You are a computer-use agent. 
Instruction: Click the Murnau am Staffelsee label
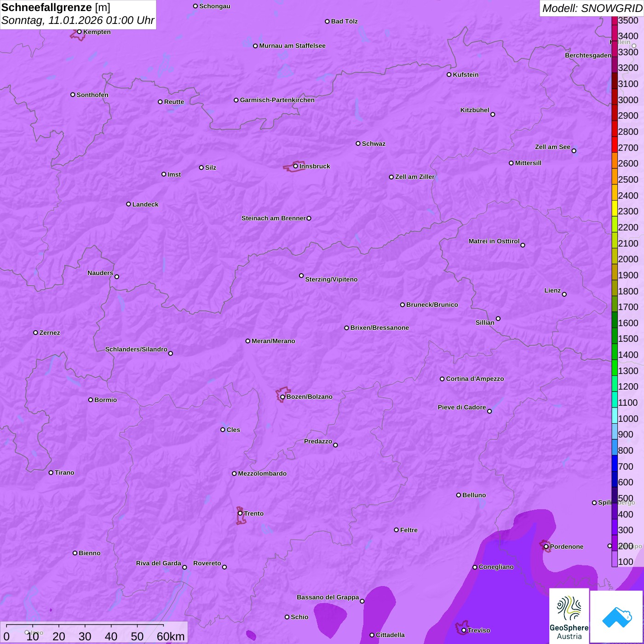(292, 46)
